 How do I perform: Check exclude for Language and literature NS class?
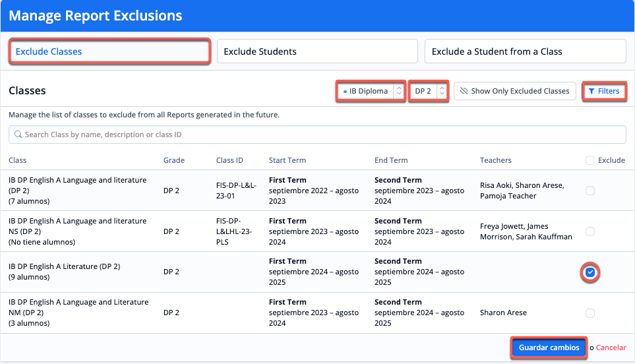[x=590, y=231]
